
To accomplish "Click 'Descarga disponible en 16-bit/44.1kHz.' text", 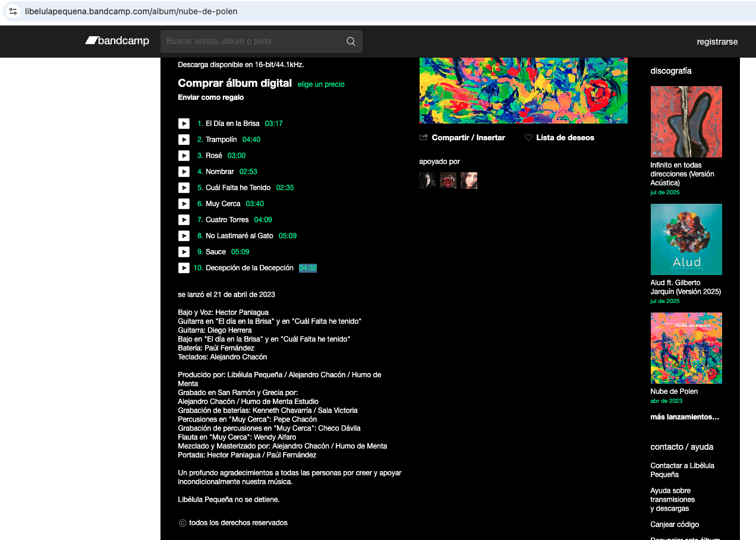I will 241,64.
